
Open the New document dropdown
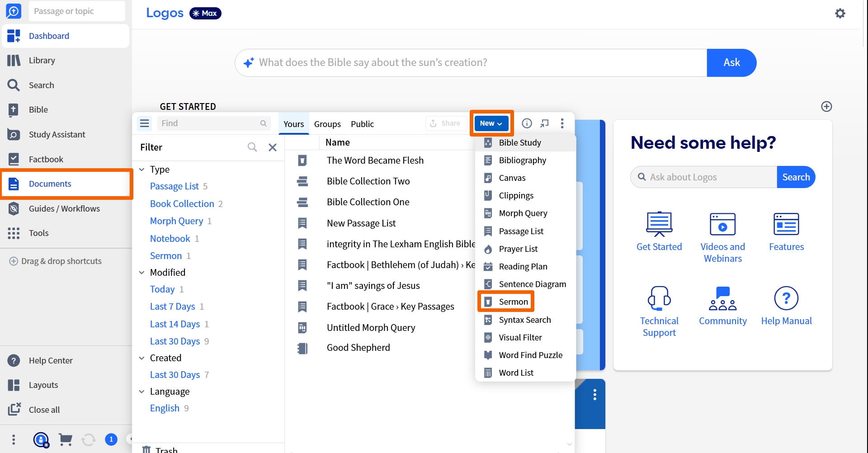[x=491, y=123]
